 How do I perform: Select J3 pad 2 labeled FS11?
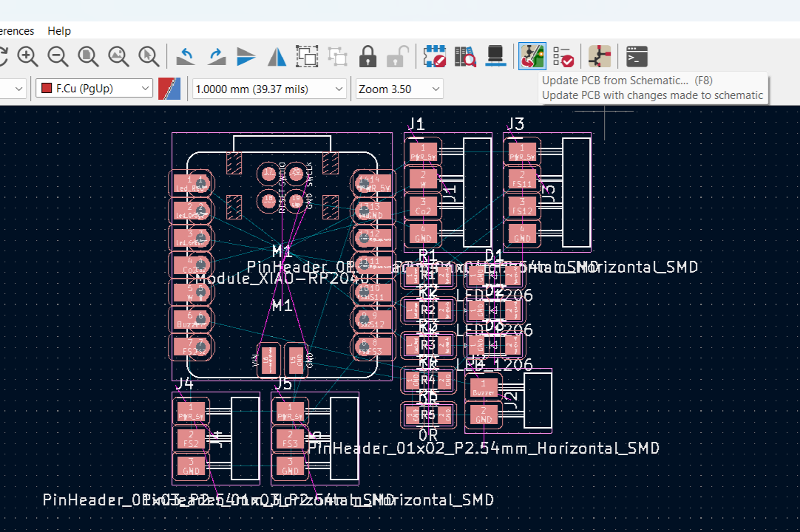522,179
